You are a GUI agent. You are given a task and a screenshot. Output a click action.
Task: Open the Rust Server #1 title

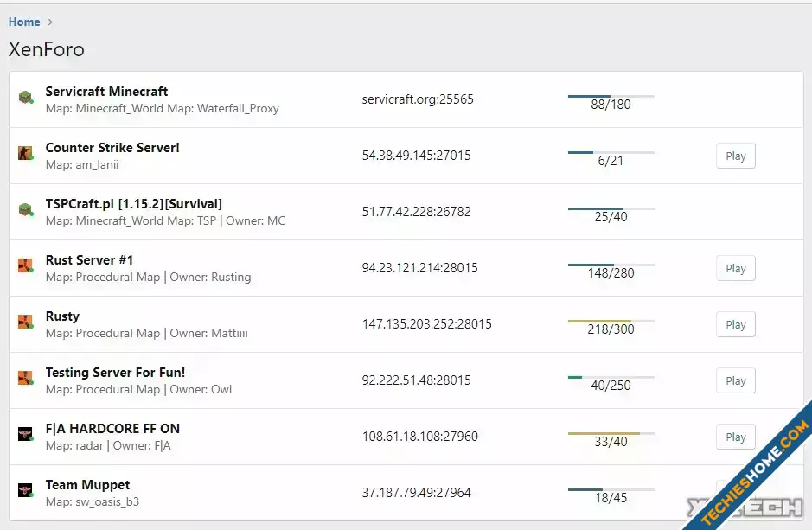coord(89,260)
